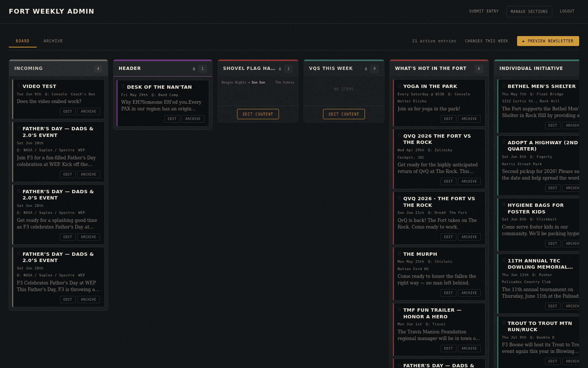This screenshot has height=368, width=588.
Task: Click the drag handle on Desk of the Nan'tan card
Action: pyautogui.click(x=123, y=86)
